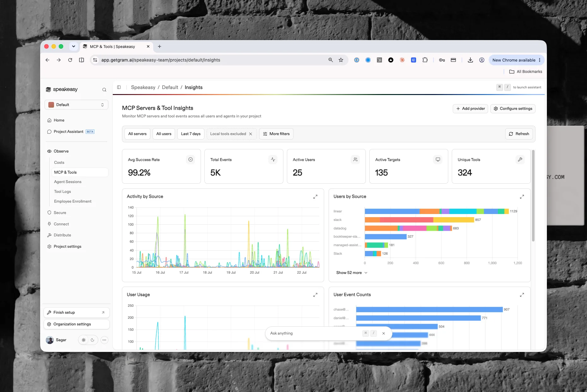The image size is (587, 392).
Task: Expand the Users by Source chart
Action: [x=522, y=197]
